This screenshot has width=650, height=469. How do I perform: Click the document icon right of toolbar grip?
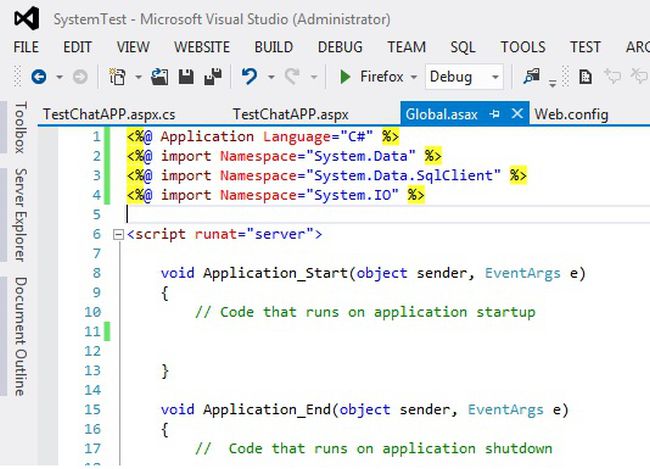(585, 77)
